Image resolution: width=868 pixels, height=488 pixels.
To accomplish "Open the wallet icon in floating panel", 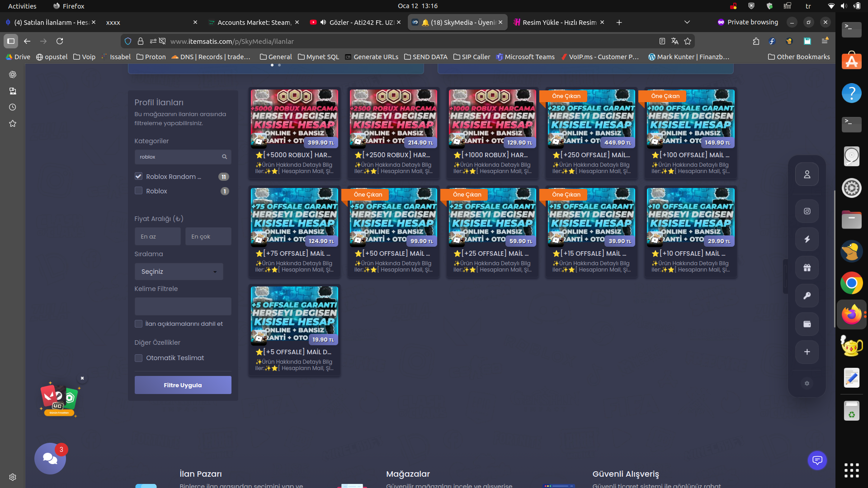I will [807, 324].
